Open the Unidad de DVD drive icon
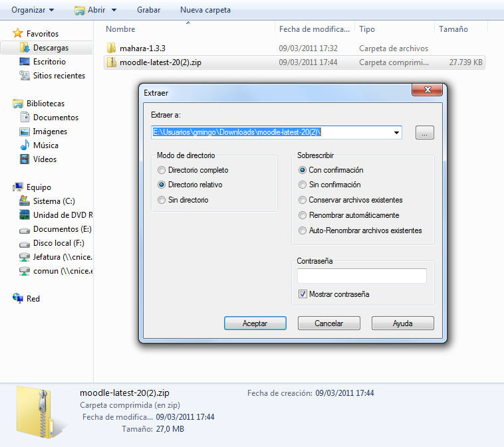 click(x=25, y=215)
